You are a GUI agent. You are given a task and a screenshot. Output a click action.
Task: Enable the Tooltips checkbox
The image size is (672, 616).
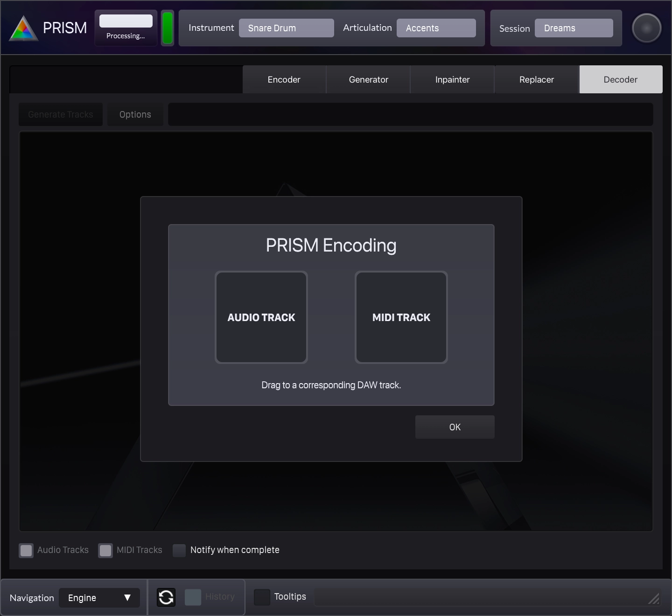tap(262, 597)
